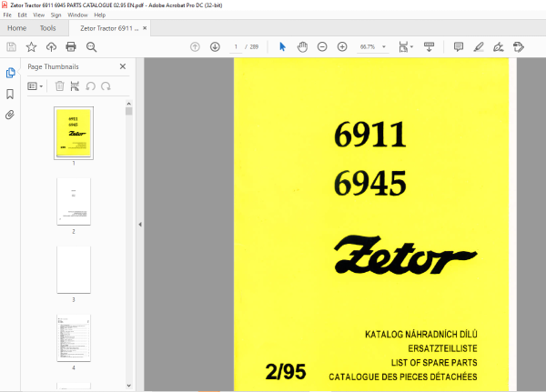This screenshot has height=392, width=546.
Task: Open the Sign document tool
Action: click(499, 46)
